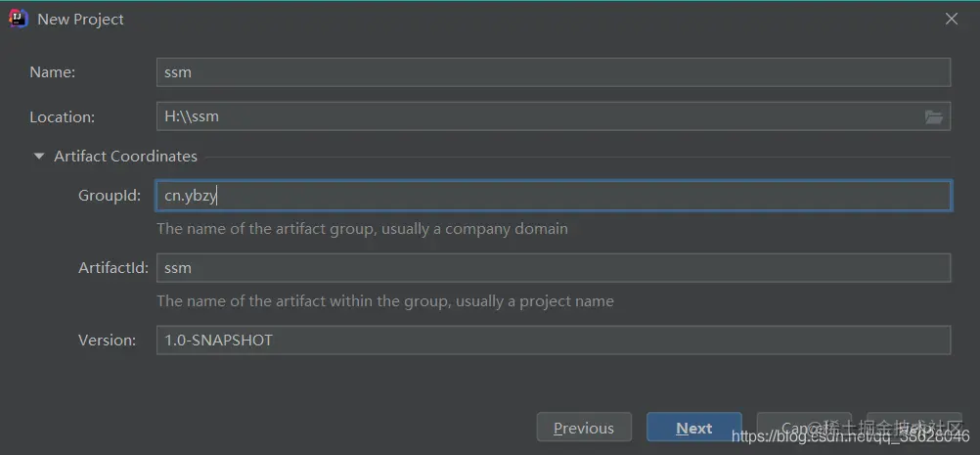
Task: Click the GroupId label
Action: click(110, 196)
